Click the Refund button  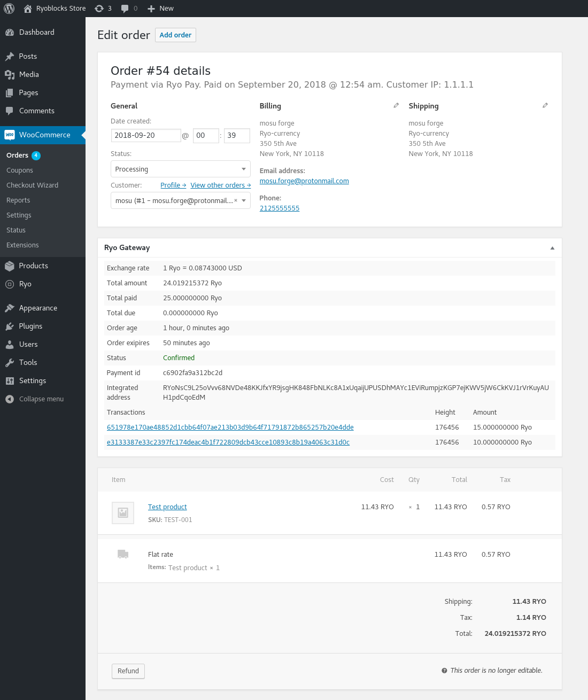click(x=128, y=671)
